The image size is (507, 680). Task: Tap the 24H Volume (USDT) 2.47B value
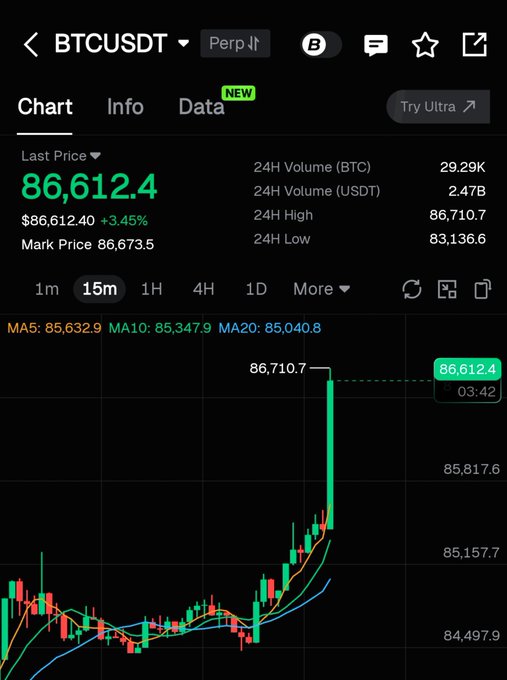467,191
